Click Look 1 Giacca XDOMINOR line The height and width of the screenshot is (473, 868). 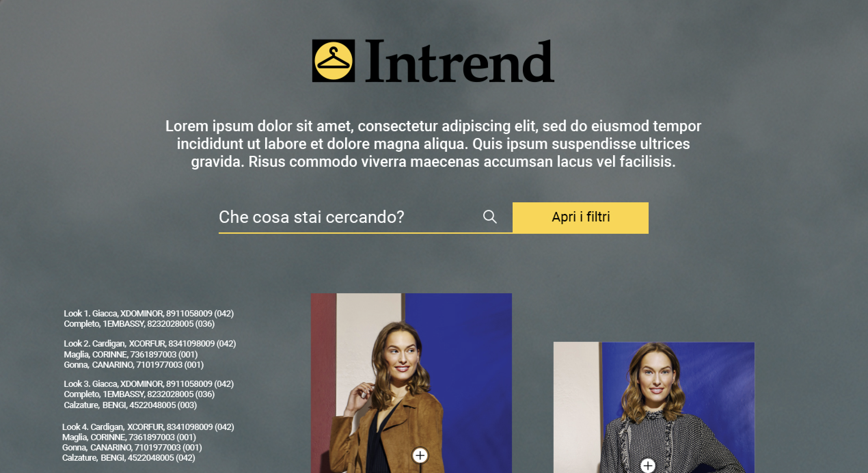149,313
